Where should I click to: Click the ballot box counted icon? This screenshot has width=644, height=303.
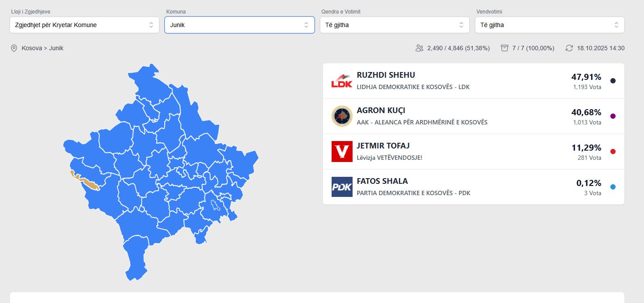[x=505, y=48]
